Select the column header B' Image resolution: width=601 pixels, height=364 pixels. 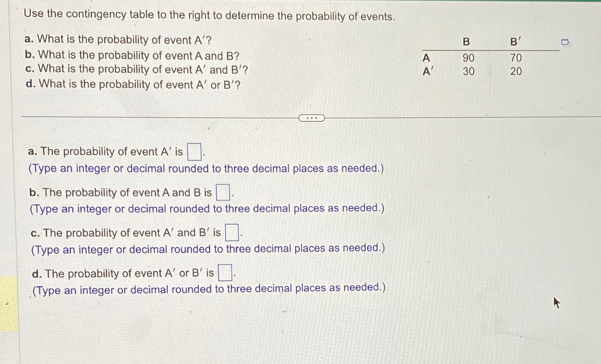pos(514,42)
